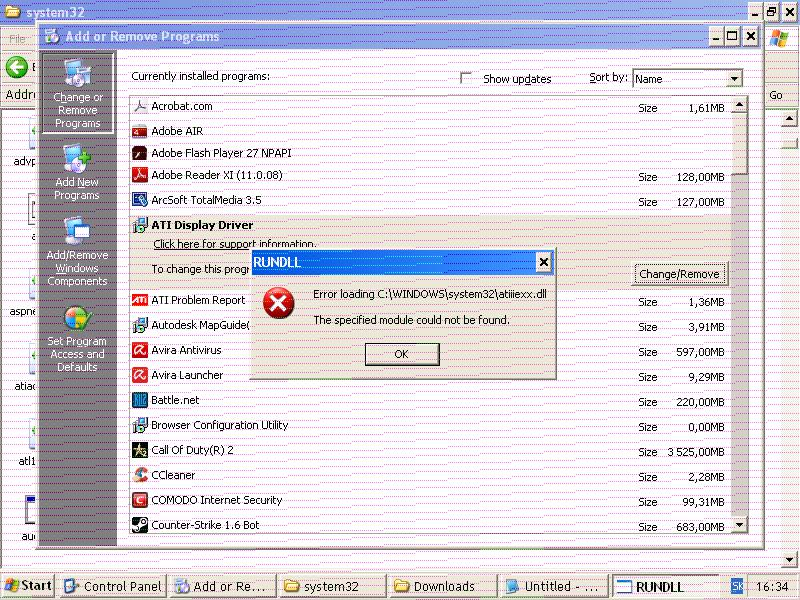Open the Start menu

[27, 586]
